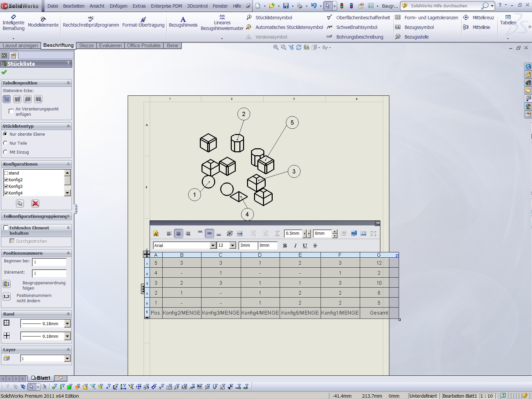Switch to the Skizze tab

[x=86, y=46]
